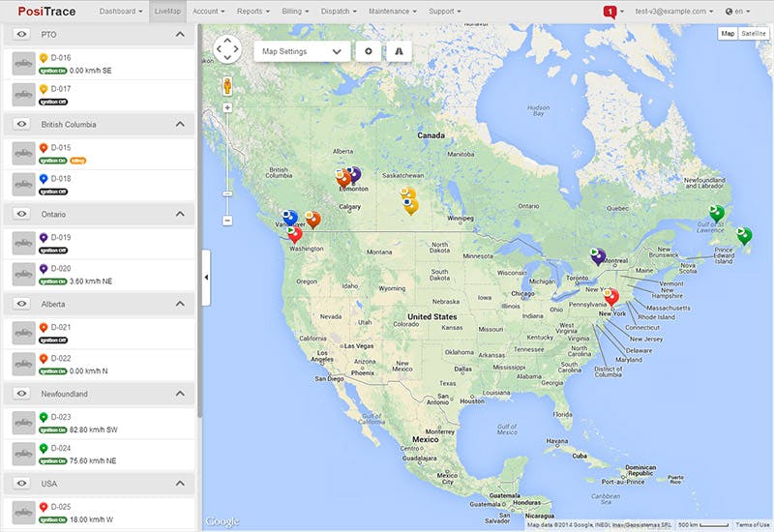774x532 pixels.
Task: Open the Dispatch menu
Action: [x=339, y=12]
